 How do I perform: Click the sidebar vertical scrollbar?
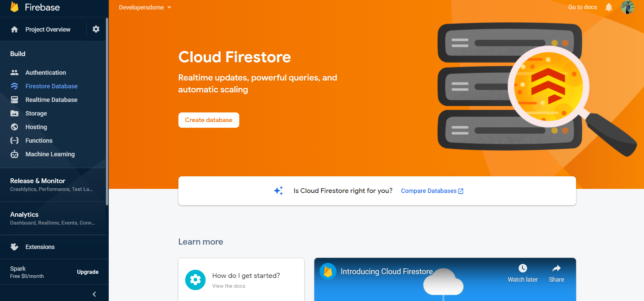point(107,112)
